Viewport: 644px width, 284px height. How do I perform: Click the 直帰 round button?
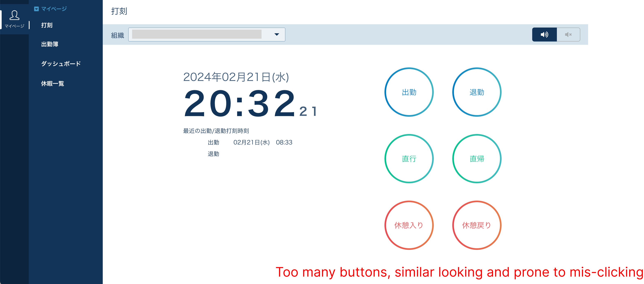point(477,158)
